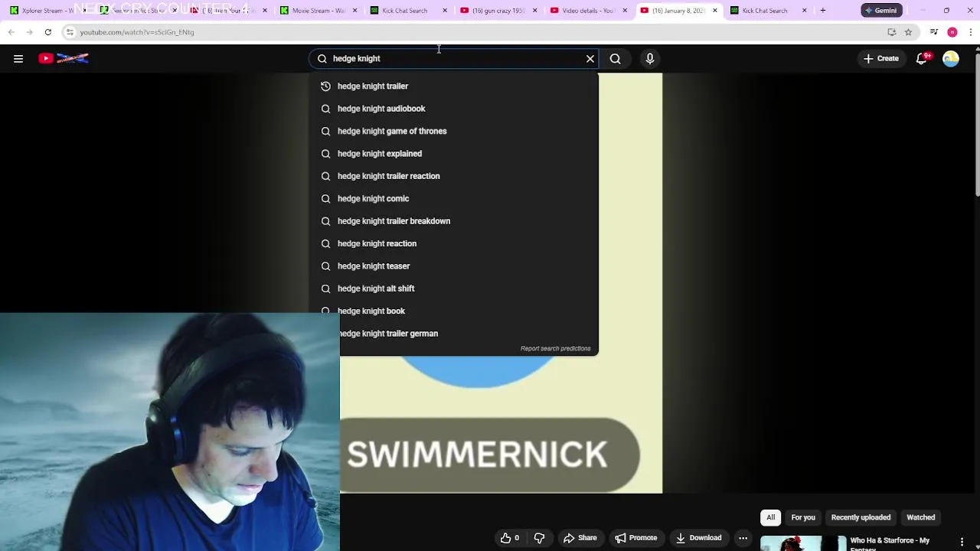Select the suggestion hedge knight game of thrones
The image size is (980, 551).
(453, 131)
